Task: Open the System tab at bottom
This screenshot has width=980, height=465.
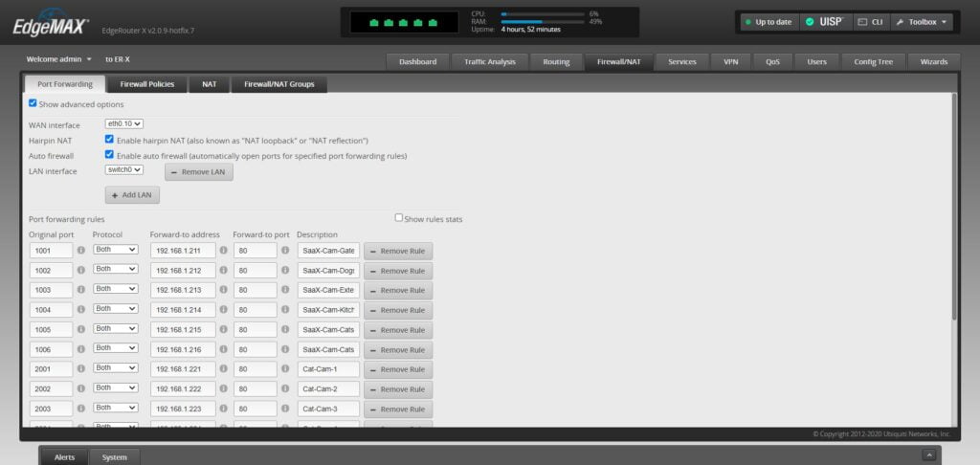Action: [x=115, y=457]
